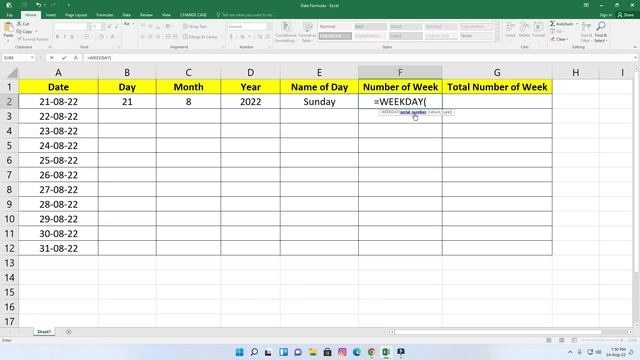Click the Format as Table icon
The image size is (640, 360).
click(x=307, y=27)
